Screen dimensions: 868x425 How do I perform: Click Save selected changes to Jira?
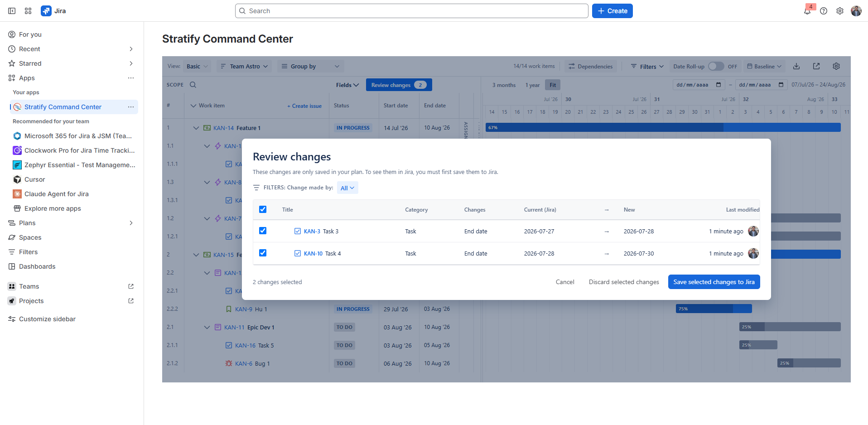tap(714, 282)
